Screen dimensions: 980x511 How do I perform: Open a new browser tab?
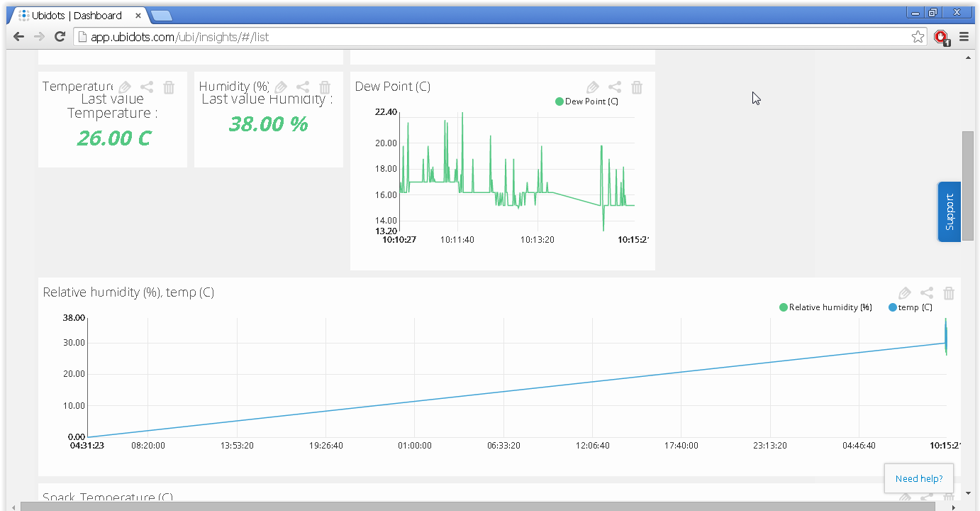(161, 16)
